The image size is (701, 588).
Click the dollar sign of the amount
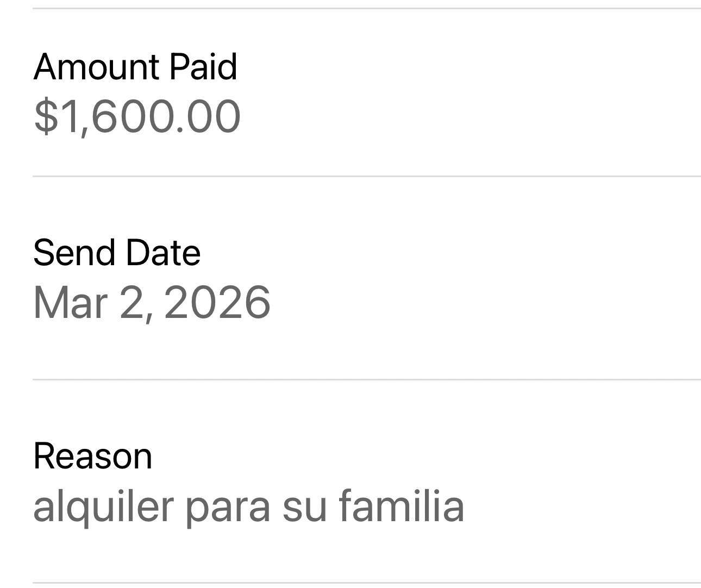tap(45, 116)
